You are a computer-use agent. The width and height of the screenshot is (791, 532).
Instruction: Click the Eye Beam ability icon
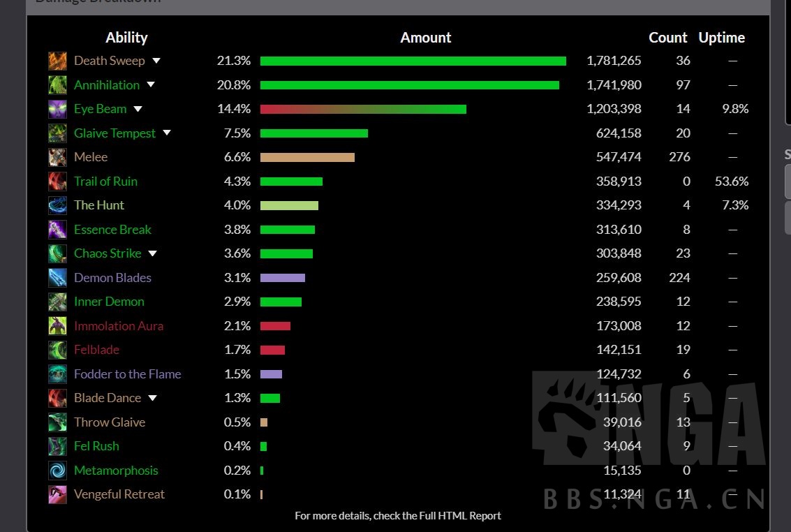57,109
